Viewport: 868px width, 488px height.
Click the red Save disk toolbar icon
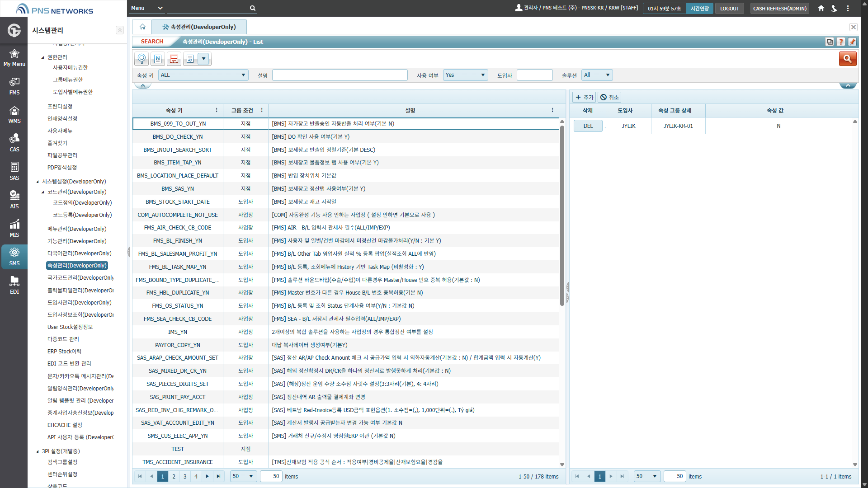tap(174, 59)
